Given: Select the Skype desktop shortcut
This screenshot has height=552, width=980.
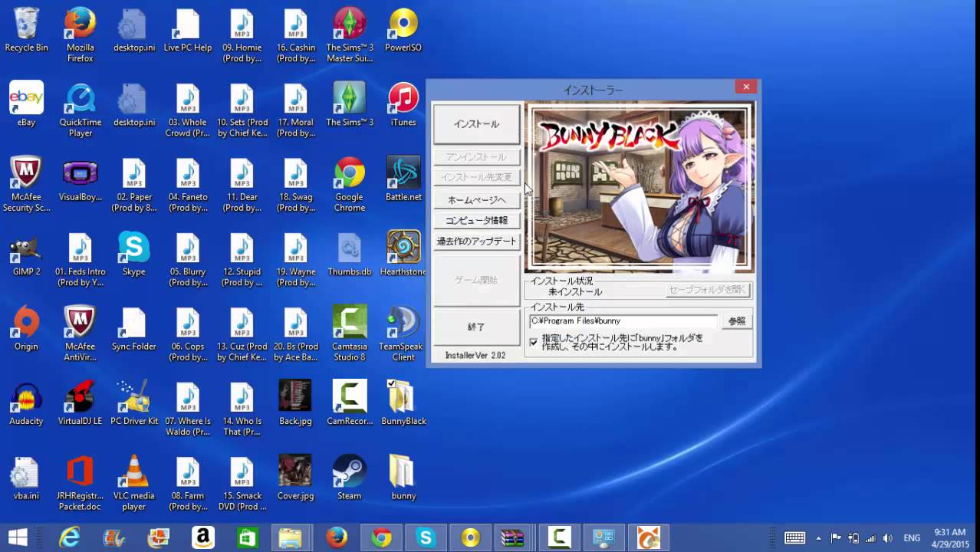Looking at the screenshot, I should (x=133, y=254).
